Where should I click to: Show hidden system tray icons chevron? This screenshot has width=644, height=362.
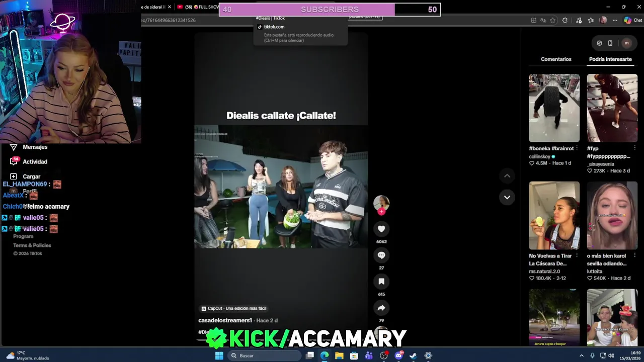click(582, 355)
